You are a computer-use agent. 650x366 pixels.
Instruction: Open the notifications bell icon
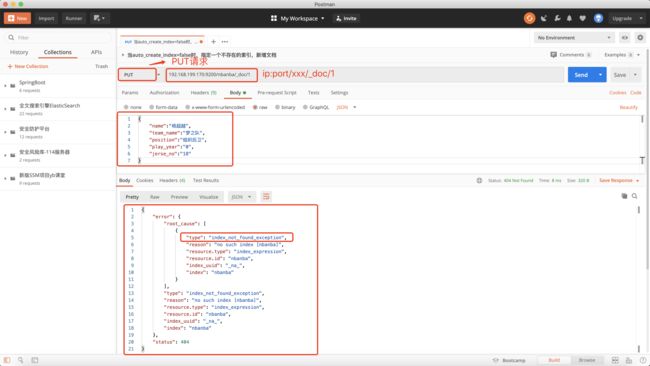(x=569, y=18)
